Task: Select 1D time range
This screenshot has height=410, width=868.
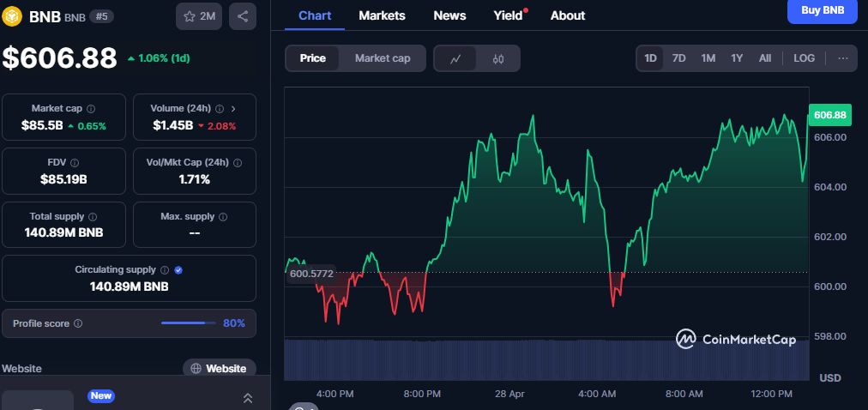Action: coord(650,58)
